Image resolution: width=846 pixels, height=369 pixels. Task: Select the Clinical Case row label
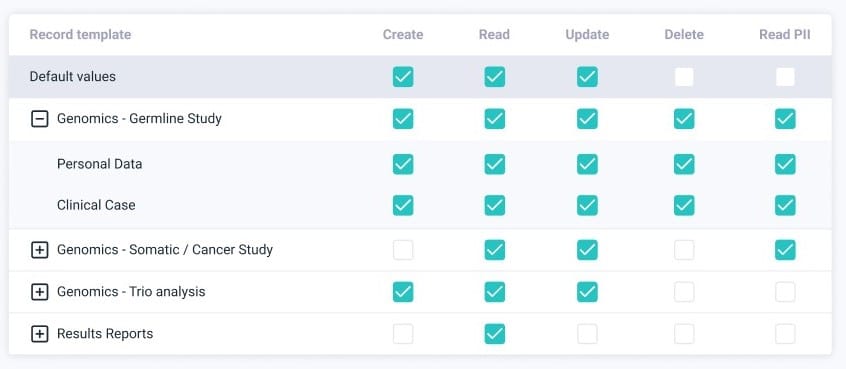96,206
